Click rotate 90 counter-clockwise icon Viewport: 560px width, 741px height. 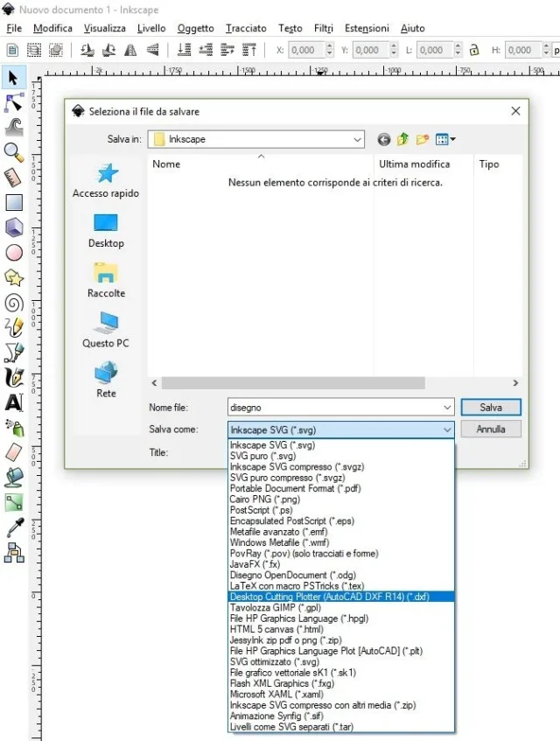pyautogui.click(x=87, y=50)
